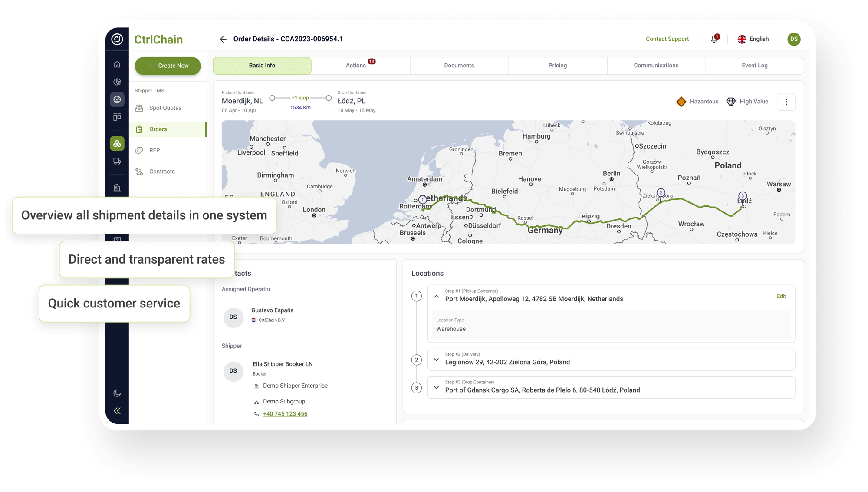Click map marker 2 near Zielona Góra
This screenshot has width=868, height=492.
661,193
